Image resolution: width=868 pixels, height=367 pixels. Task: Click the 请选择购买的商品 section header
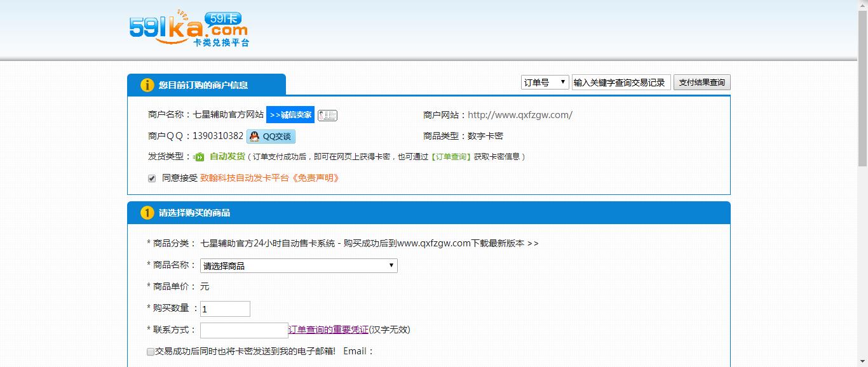tap(429, 213)
